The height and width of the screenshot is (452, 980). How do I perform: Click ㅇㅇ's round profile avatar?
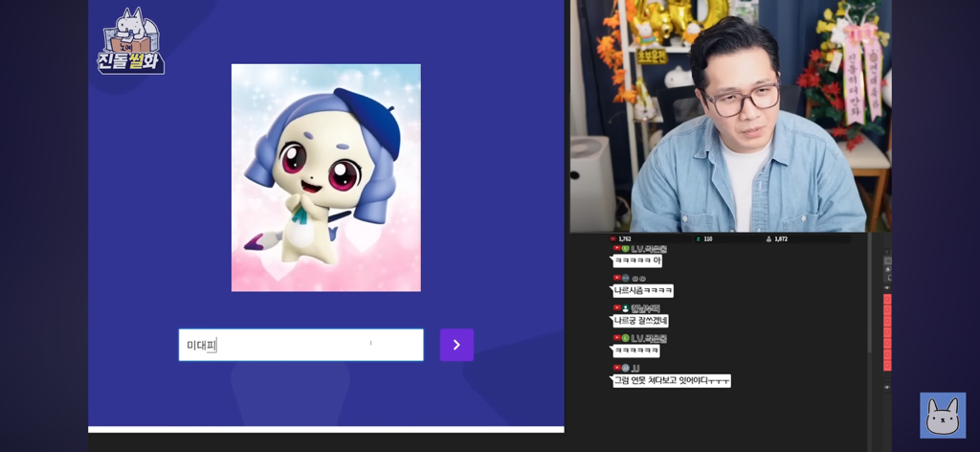625,279
